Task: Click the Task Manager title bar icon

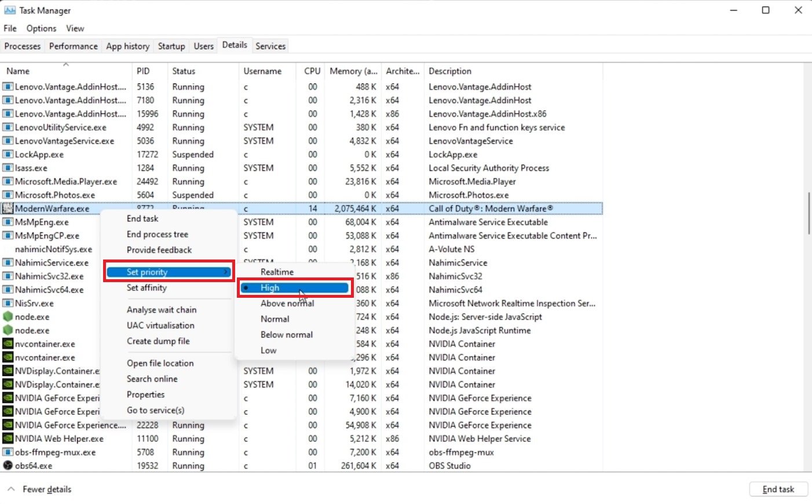Action: tap(10, 10)
